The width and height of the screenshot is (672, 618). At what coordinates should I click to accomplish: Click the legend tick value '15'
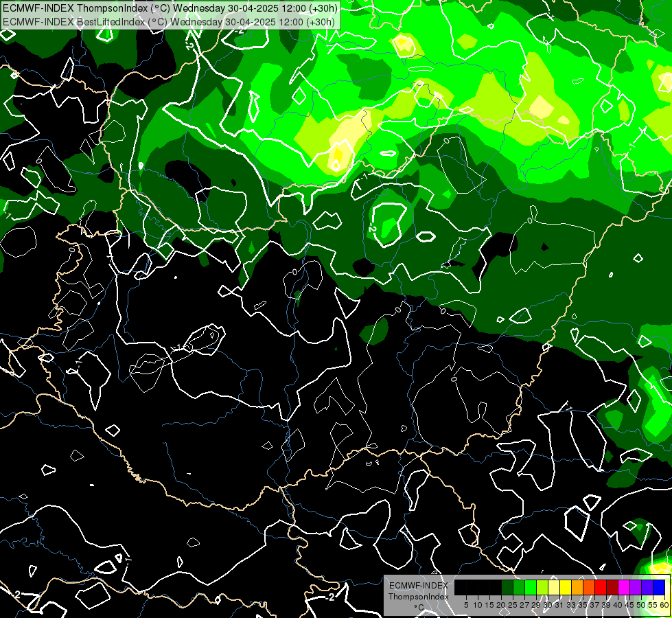(489, 605)
